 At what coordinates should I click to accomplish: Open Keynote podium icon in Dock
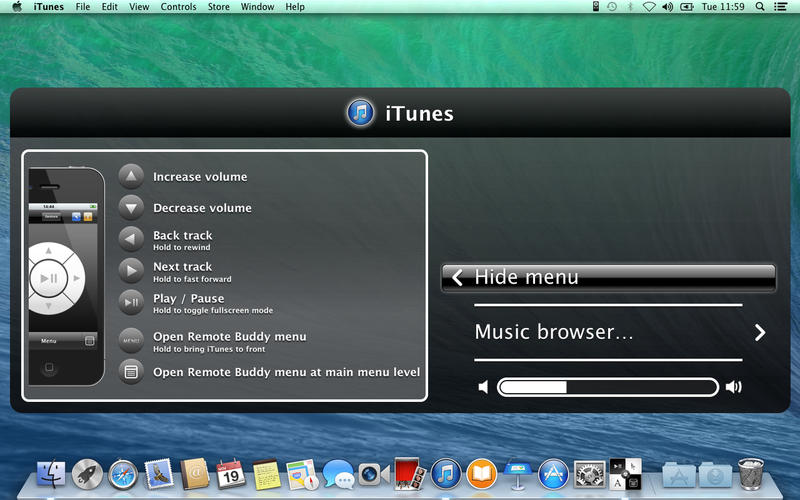517,474
